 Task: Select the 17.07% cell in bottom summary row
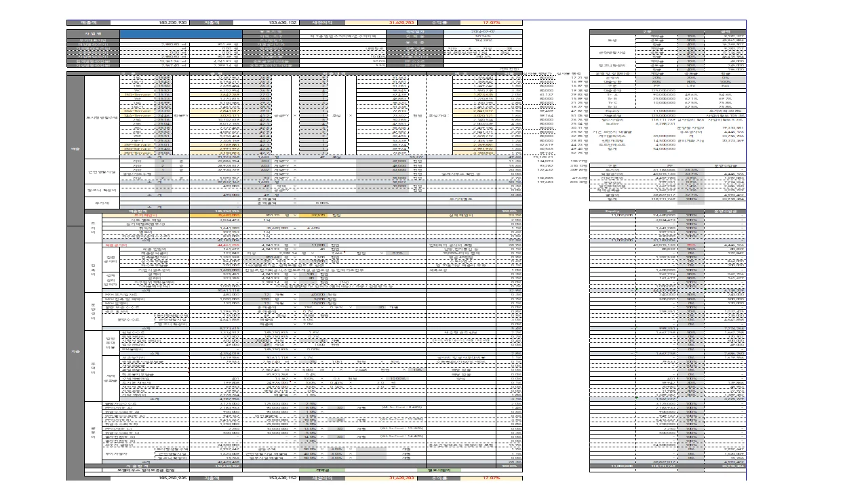491,478
